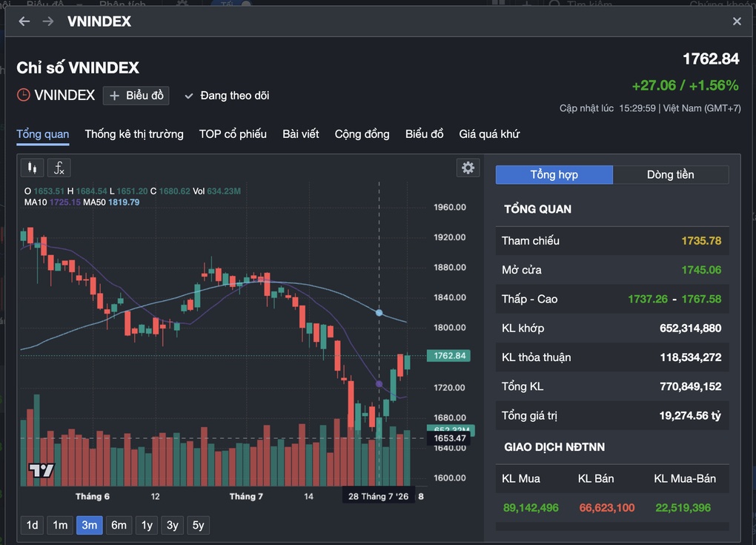Switch to the Dòng tiền panel tab

(x=671, y=174)
